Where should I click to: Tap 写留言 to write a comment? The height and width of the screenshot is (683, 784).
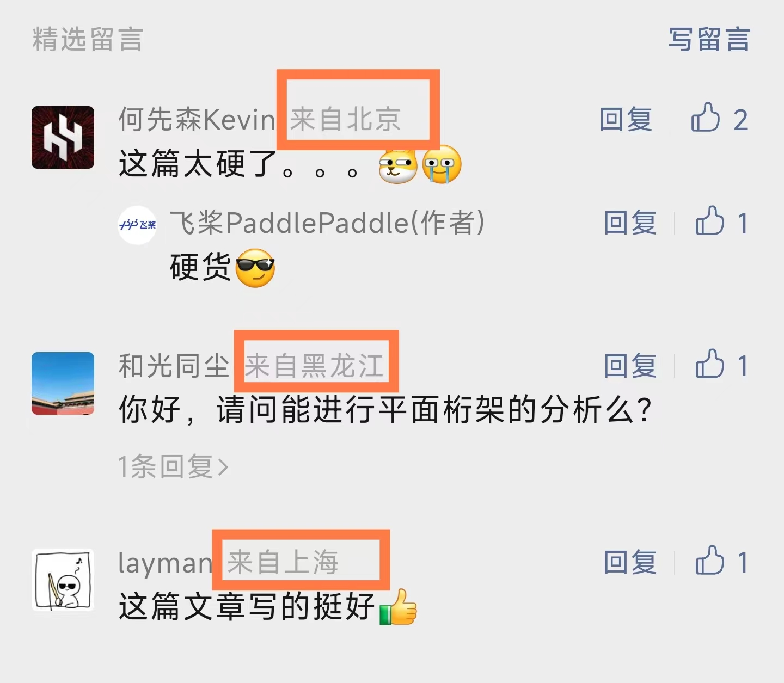click(709, 40)
